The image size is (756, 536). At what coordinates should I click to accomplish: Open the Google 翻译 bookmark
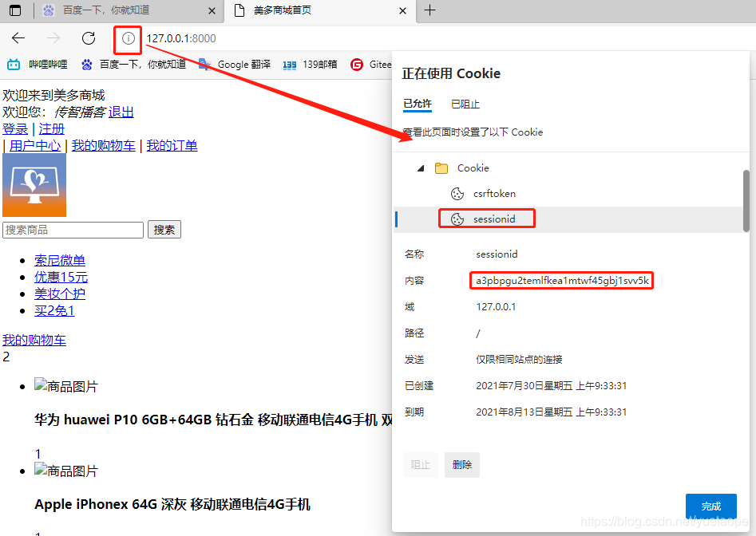point(235,64)
